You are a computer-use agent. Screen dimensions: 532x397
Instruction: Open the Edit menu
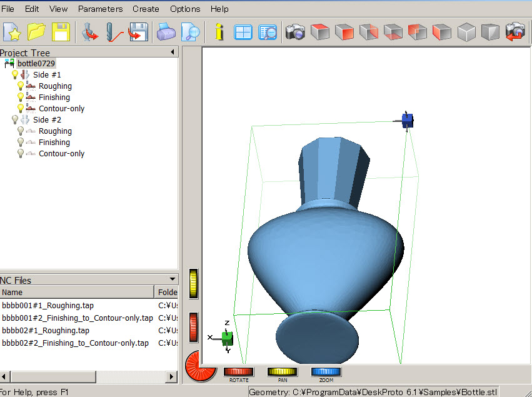click(32, 9)
